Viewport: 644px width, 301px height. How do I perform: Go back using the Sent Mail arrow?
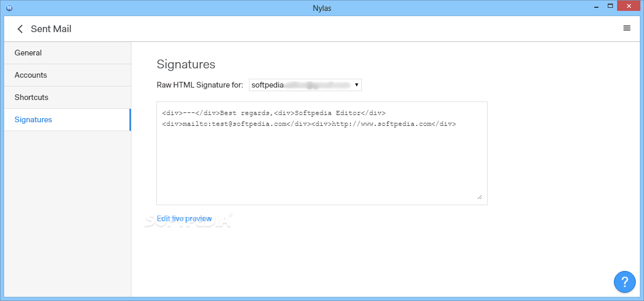pyautogui.click(x=20, y=29)
